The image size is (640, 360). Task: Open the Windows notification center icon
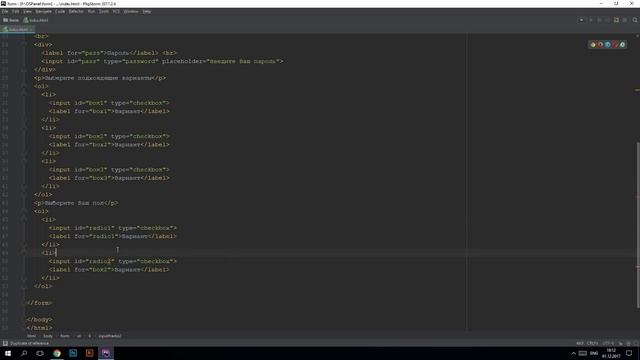point(629,353)
